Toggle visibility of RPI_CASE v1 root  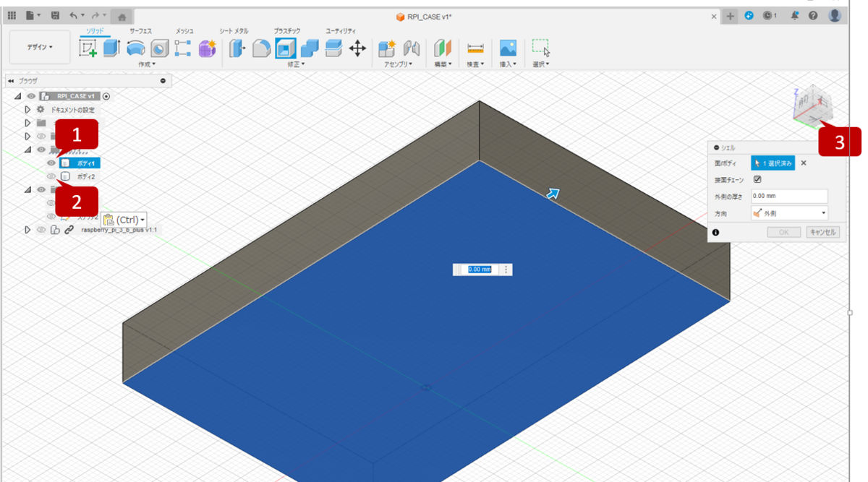(x=31, y=95)
